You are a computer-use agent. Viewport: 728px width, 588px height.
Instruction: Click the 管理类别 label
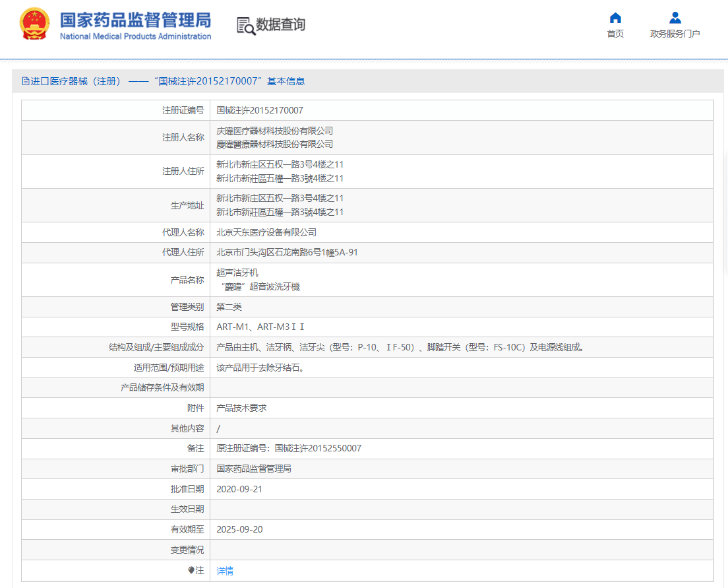coord(187,307)
